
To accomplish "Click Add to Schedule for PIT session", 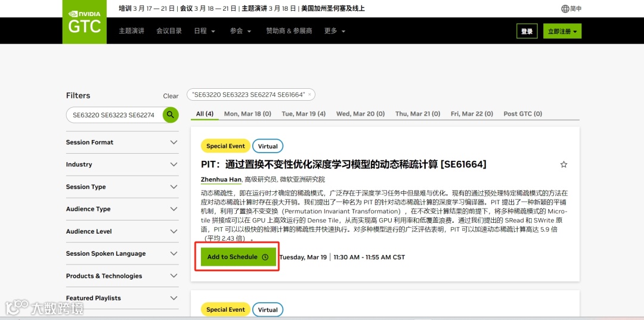I will click(x=238, y=257).
